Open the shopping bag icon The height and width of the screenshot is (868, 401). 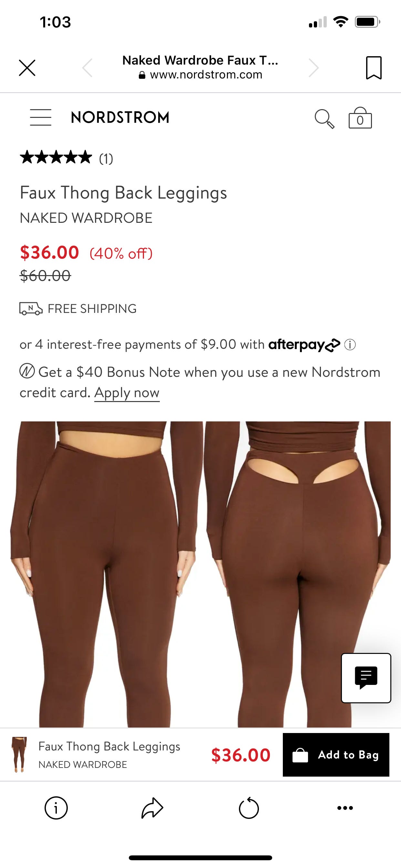(360, 118)
